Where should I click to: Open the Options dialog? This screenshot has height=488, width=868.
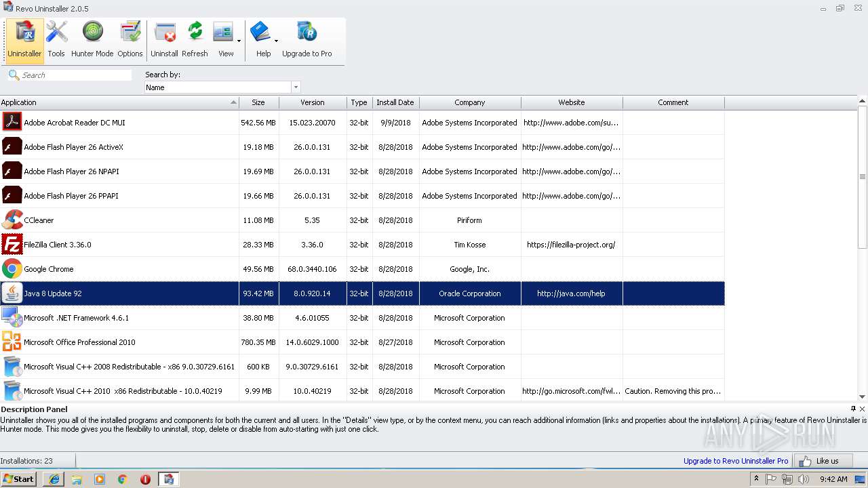(x=130, y=41)
